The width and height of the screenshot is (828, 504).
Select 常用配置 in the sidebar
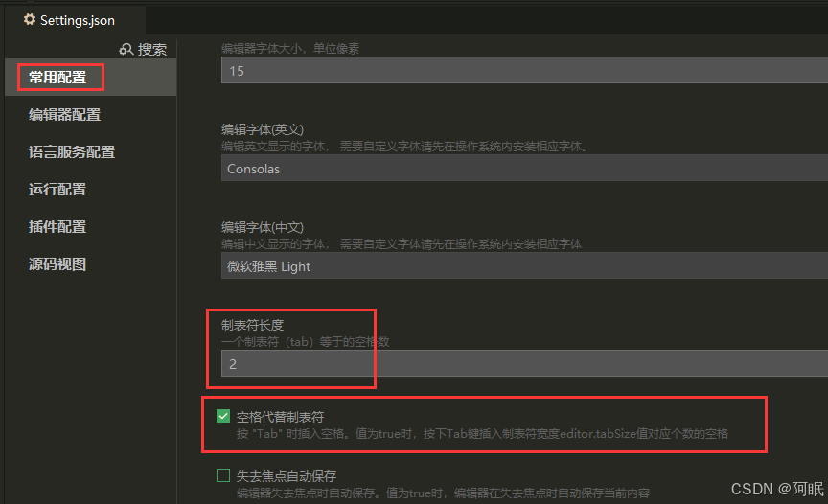tap(57, 78)
